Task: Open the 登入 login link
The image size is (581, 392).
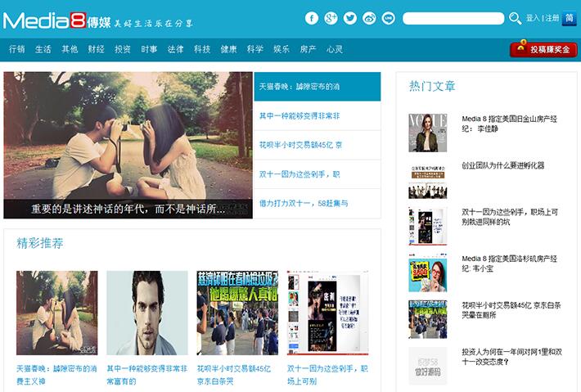Action: [533, 18]
